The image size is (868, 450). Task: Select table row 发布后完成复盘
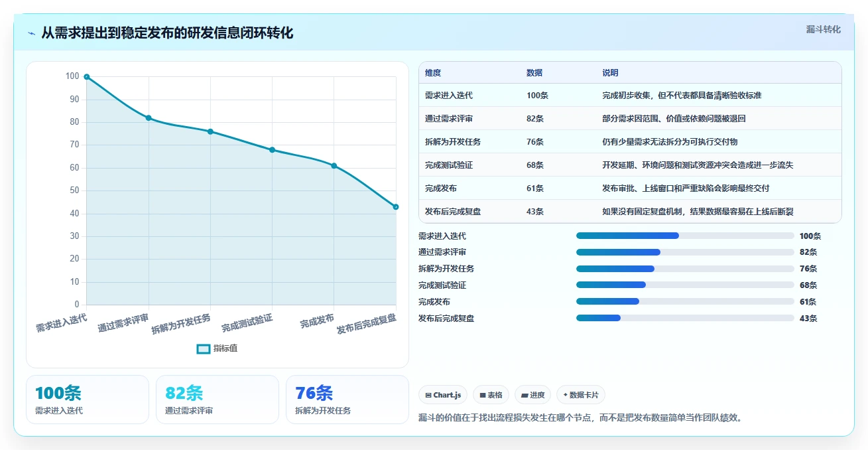(630, 212)
